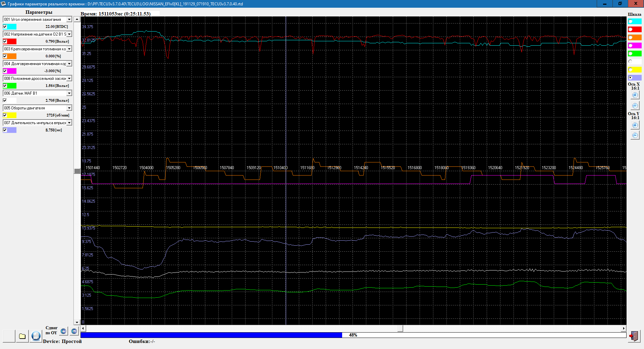Disable the green throttle position checkbox

coord(5,86)
